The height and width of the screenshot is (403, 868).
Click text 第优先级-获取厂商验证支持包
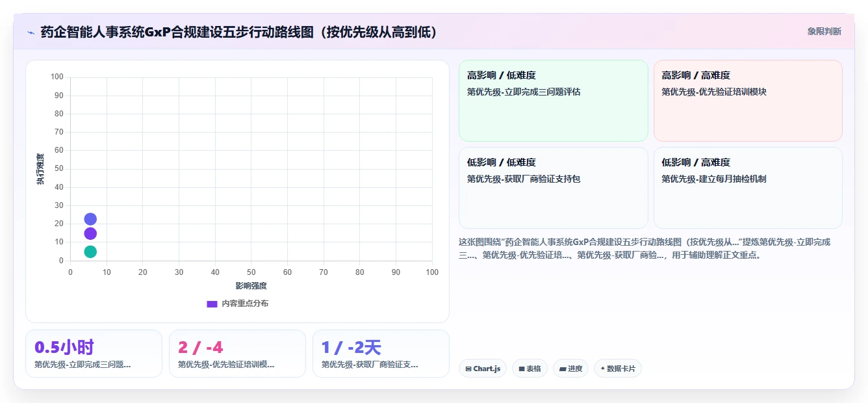pos(524,179)
